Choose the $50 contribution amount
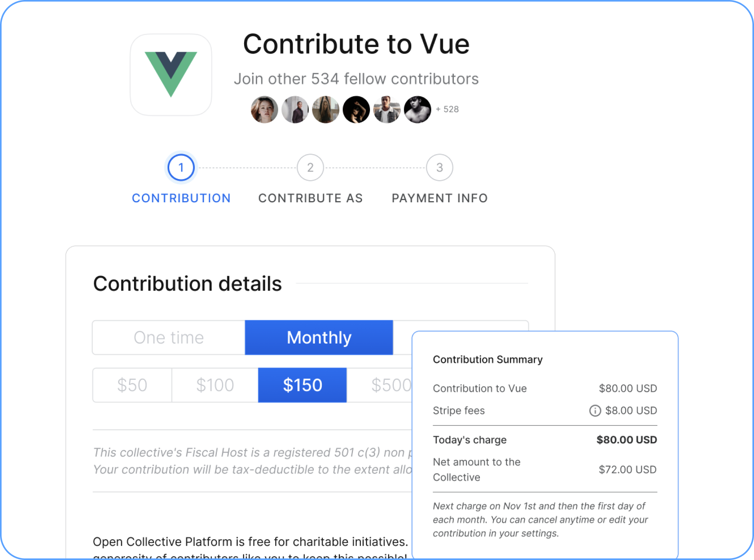Screen dimensions: 754x560 tap(132, 385)
